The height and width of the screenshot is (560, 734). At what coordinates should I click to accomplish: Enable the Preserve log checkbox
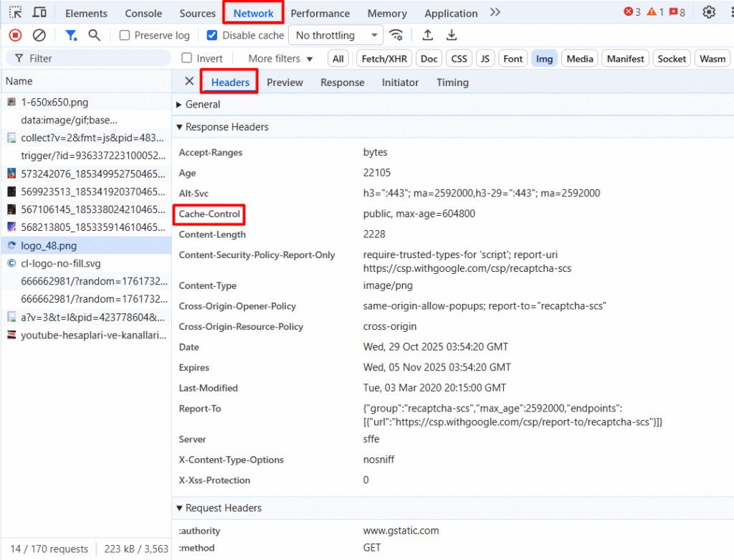pos(125,35)
